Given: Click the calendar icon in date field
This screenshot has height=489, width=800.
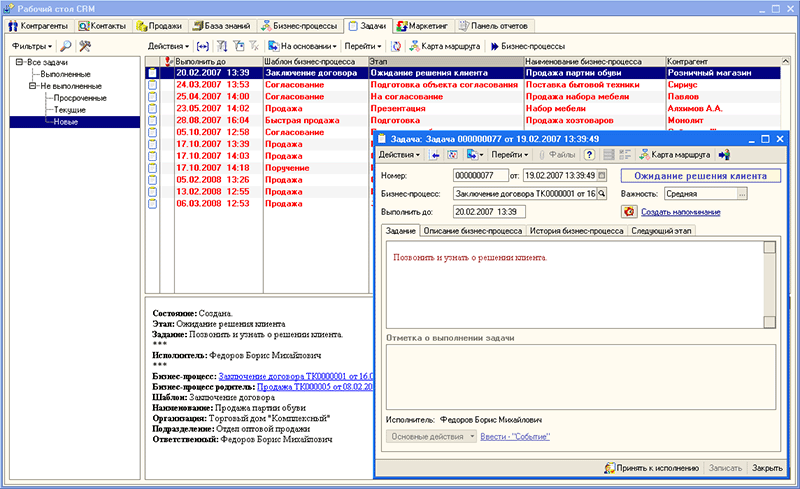Looking at the screenshot, I should tap(602, 176).
